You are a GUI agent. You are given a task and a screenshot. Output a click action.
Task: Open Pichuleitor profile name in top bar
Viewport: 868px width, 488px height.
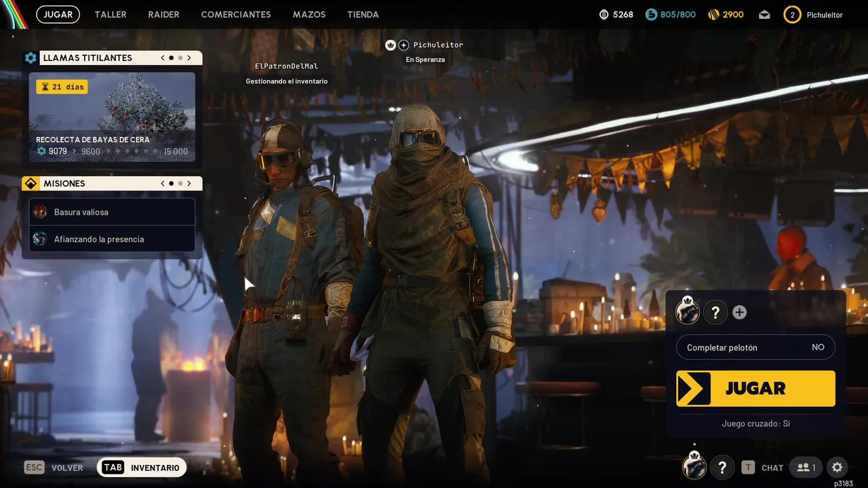tap(825, 15)
